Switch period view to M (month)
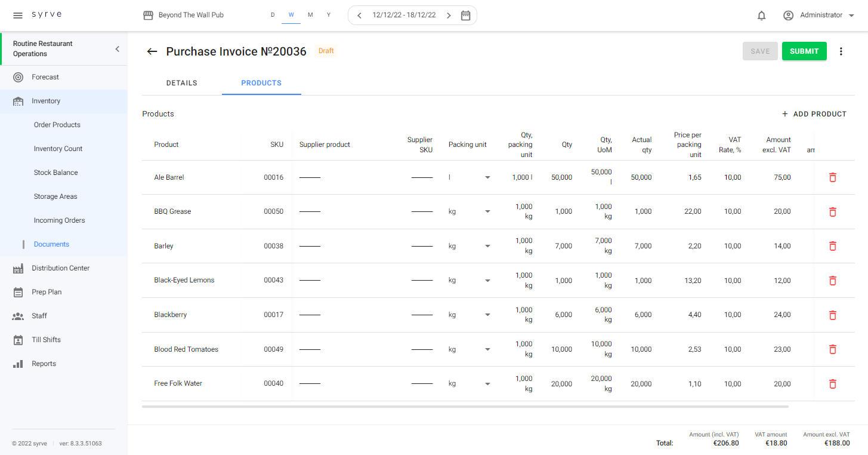This screenshot has width=868, height=455. 310,15
